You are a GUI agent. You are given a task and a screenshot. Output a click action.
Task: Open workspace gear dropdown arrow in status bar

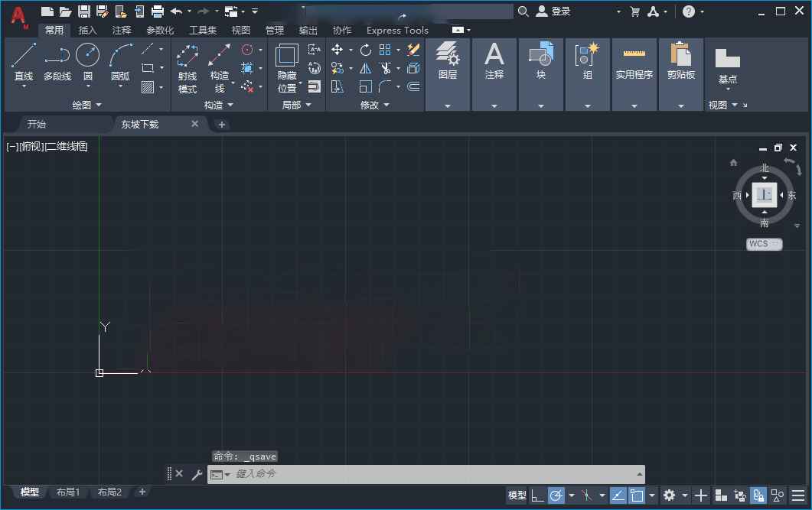(685, 495)
